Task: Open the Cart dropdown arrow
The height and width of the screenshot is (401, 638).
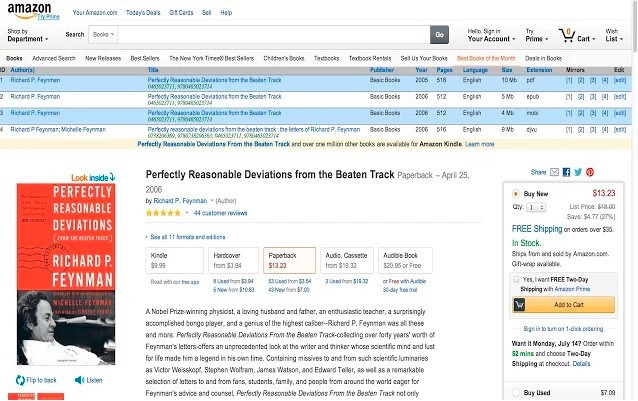Action: coord(594,39)
